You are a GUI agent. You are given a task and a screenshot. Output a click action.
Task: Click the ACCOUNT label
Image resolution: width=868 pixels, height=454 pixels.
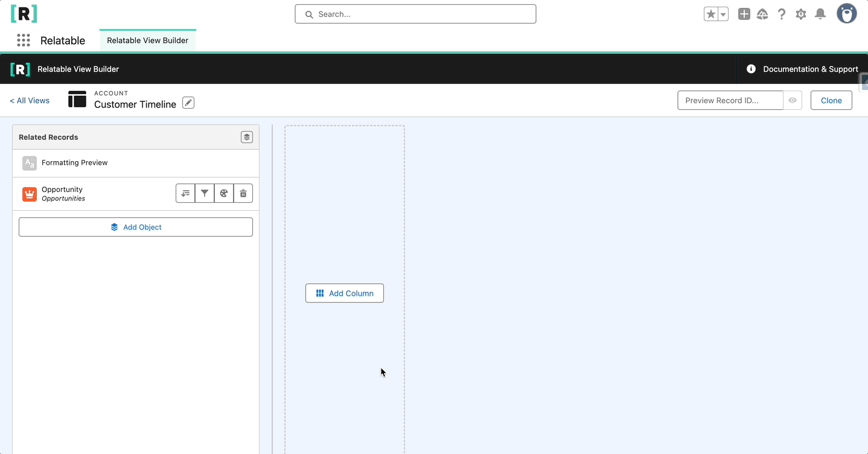[x=111, y=94]
